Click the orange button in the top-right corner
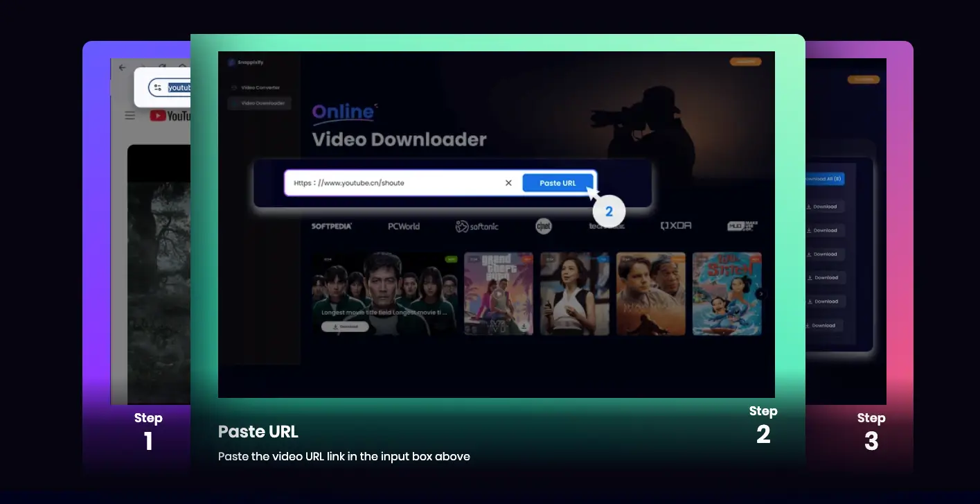Image resolution: width=980 pixels, height=504 pixels. [x=745, y=61]
